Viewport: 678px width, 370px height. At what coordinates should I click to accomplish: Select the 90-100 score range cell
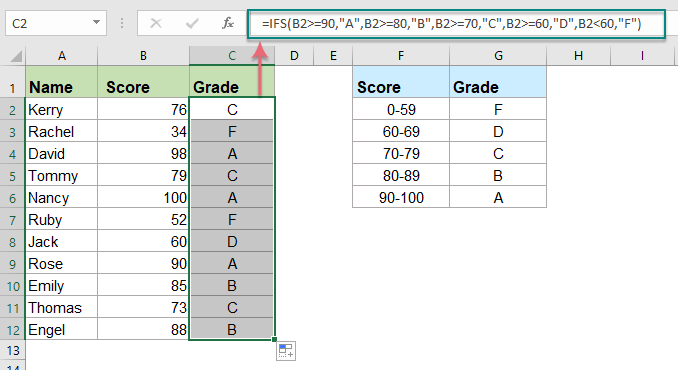tap(401, 198)
